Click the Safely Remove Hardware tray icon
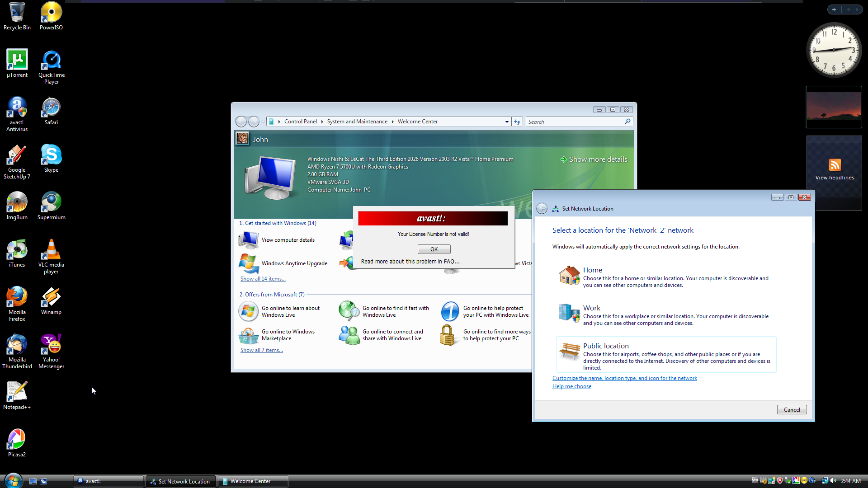 pyautogui.click(x=788, y=481)
